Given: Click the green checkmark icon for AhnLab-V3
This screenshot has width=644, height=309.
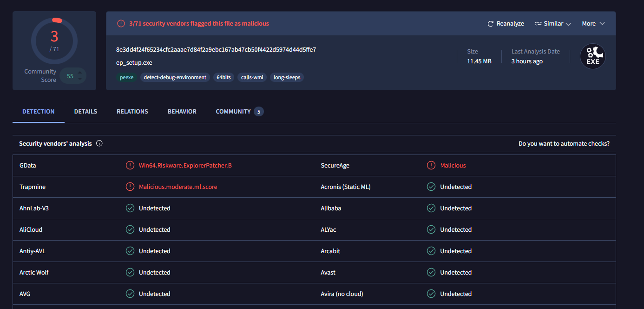Looking at the screenshot, I should coord(130,208).
